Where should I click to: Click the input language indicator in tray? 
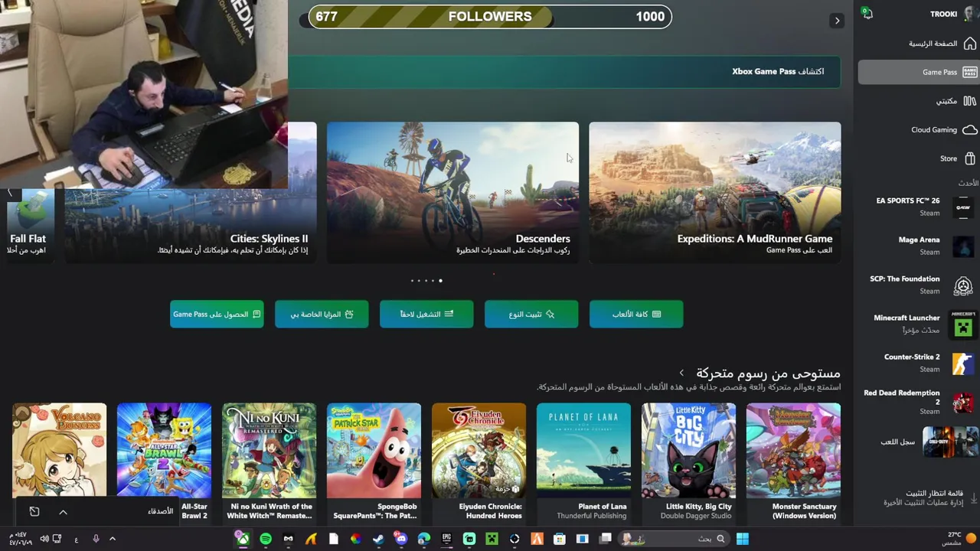click(76, 540)
